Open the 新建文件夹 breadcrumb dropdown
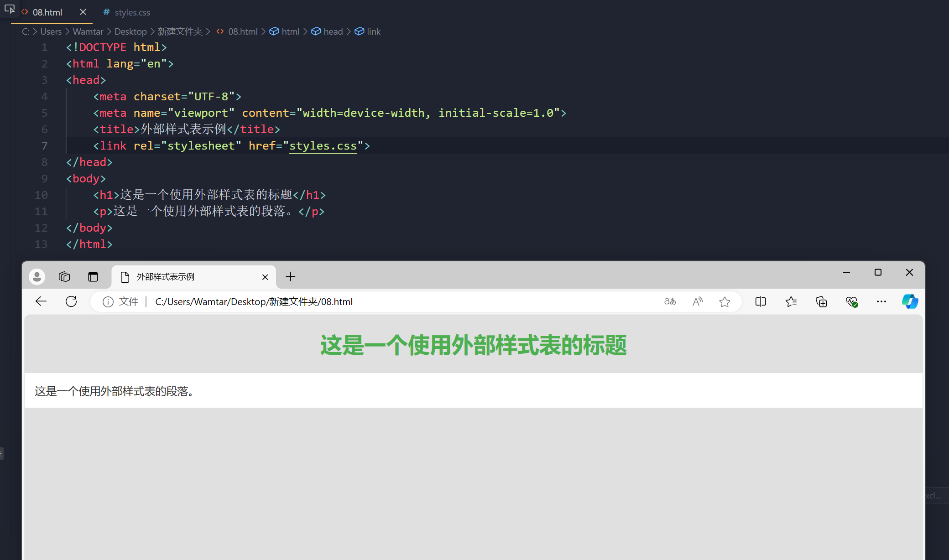This screenshot has height=560, width=949. [x=180, y=31]
